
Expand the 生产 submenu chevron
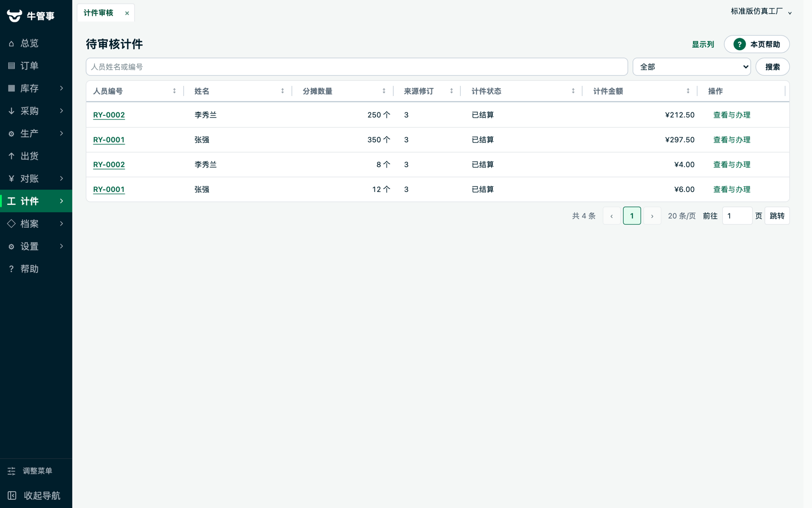pos(61,134)
